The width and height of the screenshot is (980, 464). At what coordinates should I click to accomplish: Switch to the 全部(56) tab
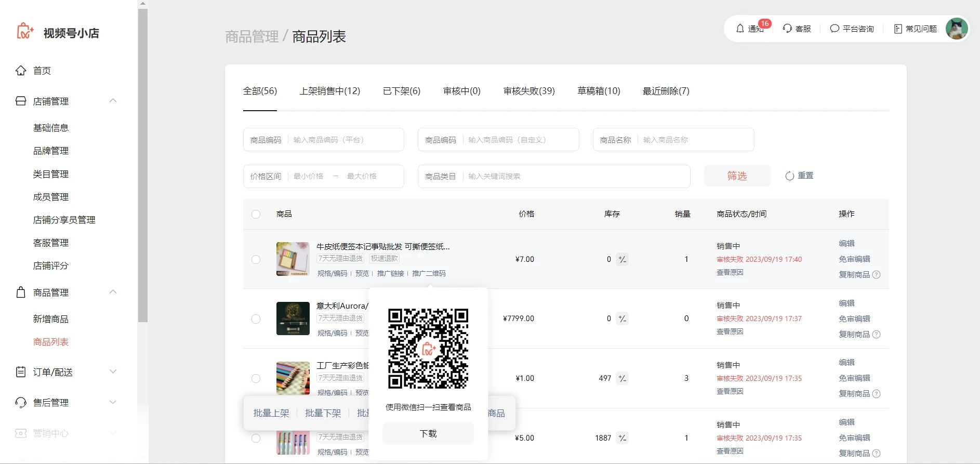coord(260,91)
